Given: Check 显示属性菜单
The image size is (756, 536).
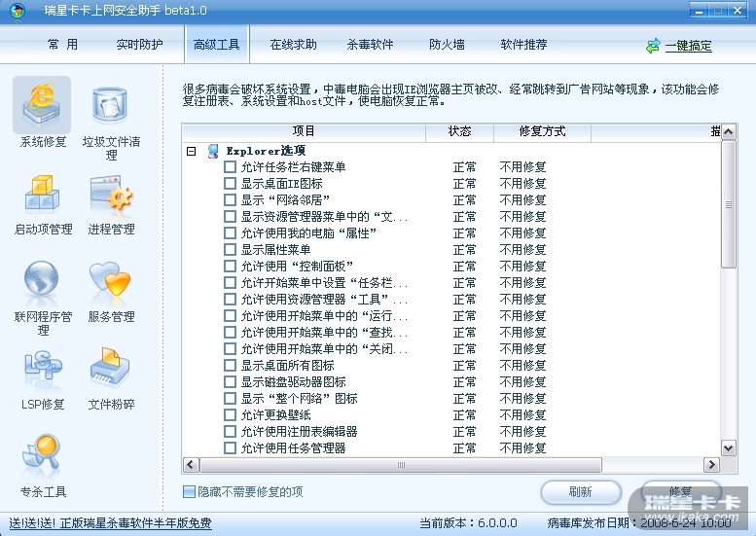Looking at the screenshot, I should pyautogui.click(x=230, y=250).
